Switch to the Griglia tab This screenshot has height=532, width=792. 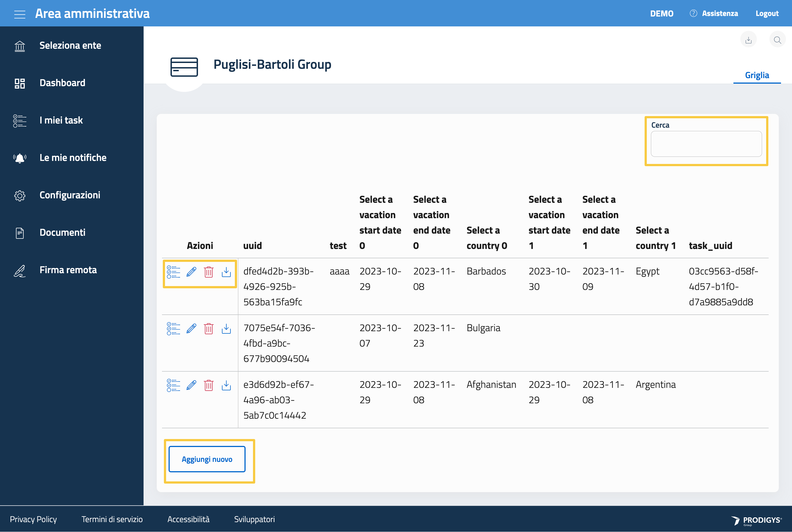[757, 75]
